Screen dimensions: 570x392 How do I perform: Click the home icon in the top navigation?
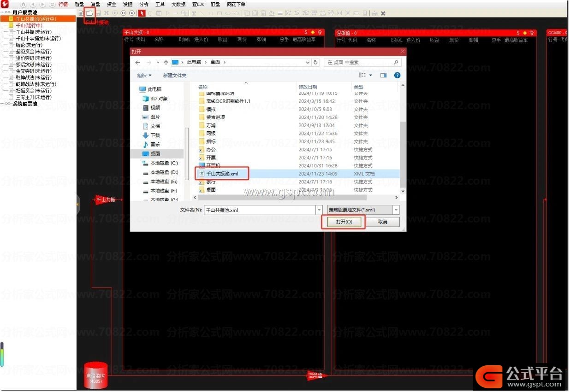[24, 4]
